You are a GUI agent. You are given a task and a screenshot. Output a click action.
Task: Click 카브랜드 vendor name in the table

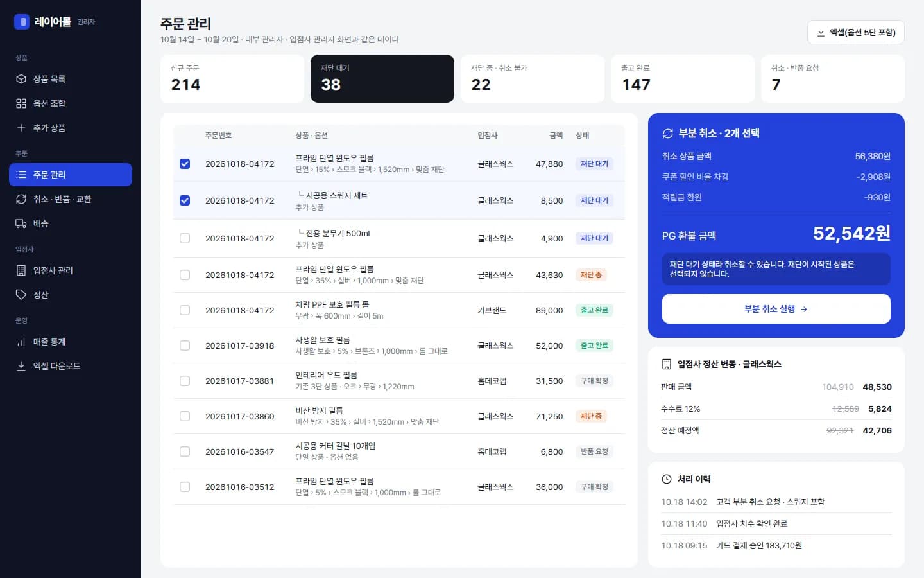pyautogui.click(x=492, y=310)
